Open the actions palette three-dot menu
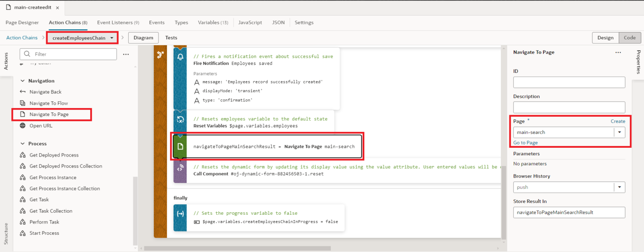644x252 pixels. coord(126,54)
